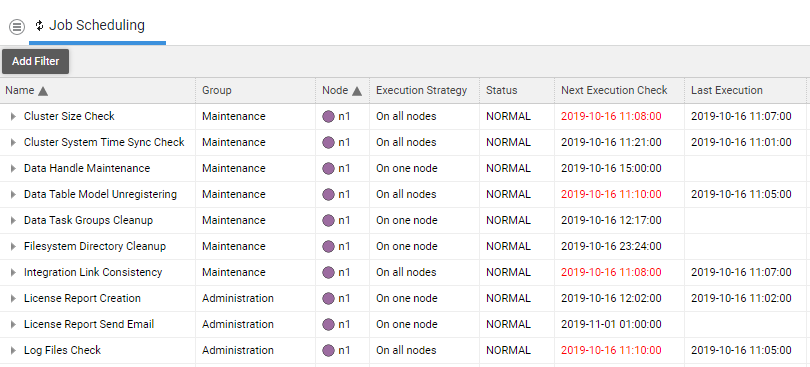
Task: Expand the Cluster Size Check row
Action: point(13,117)
